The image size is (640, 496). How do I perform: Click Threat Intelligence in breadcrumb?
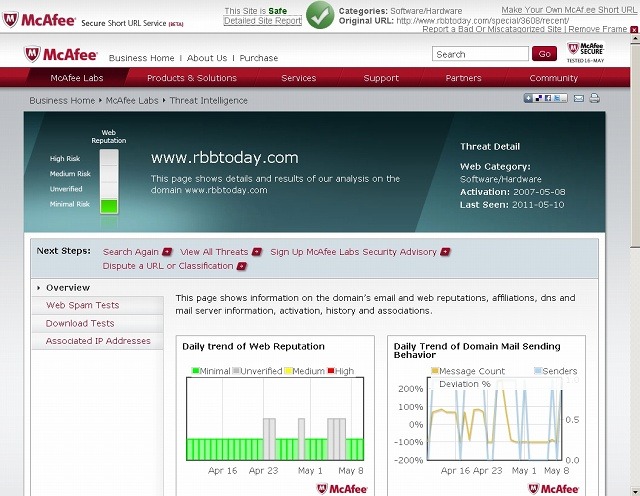tap(209, 100)
